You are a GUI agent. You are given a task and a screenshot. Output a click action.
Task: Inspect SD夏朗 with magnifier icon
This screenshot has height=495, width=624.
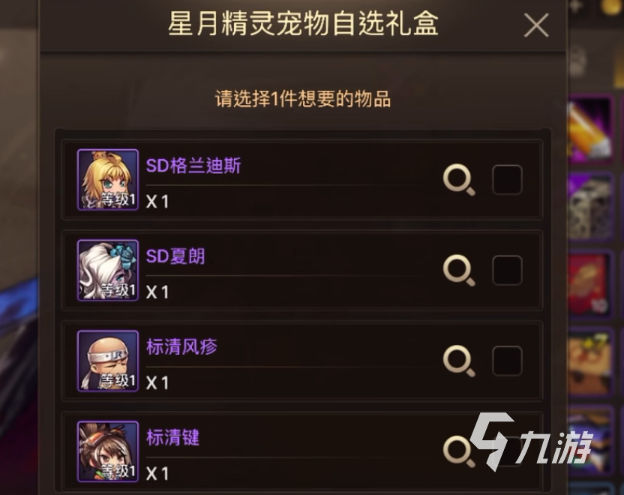[x=459, y=271]
